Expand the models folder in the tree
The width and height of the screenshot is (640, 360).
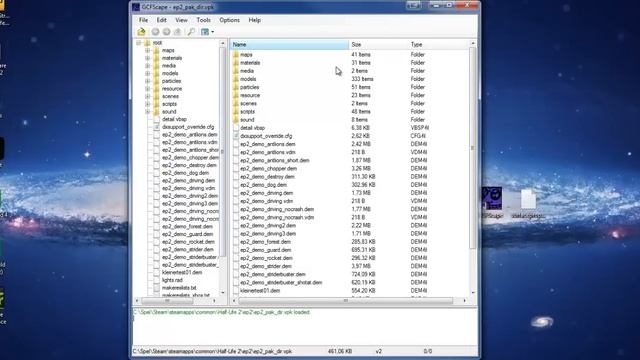(x=147, y=73)
